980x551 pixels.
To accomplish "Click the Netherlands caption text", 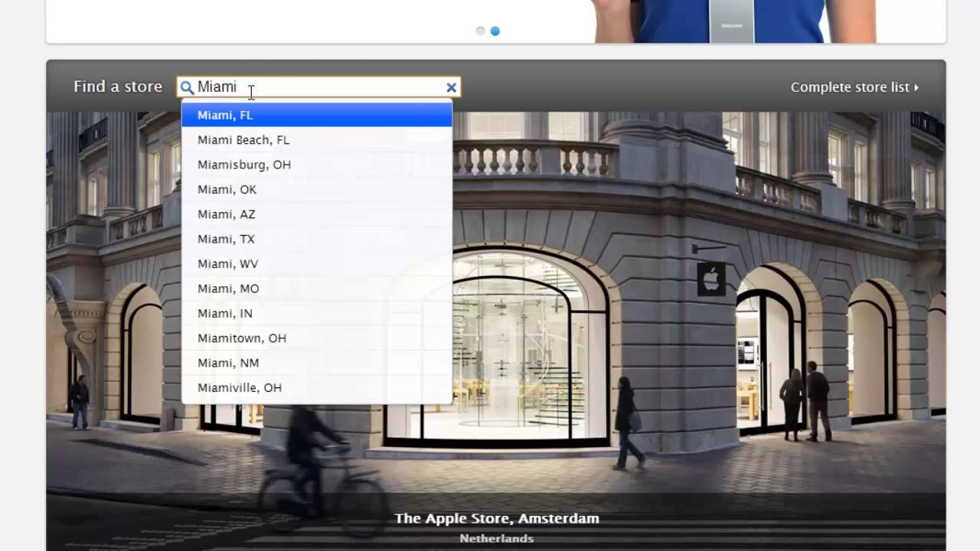I will [497, 538].
